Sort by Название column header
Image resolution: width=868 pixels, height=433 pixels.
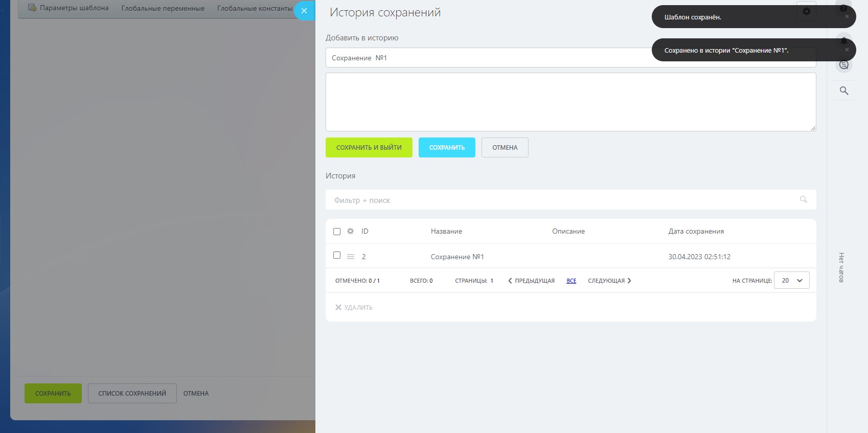click(x=446, y=231)
